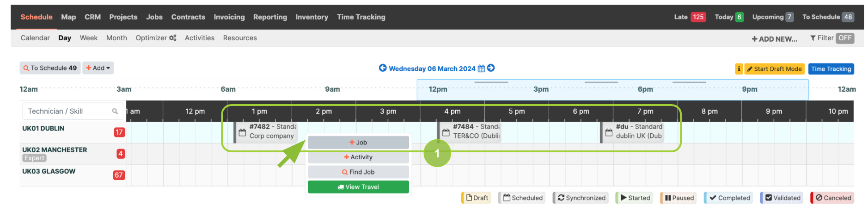Click the green View Travel button
The image size is (868, 212).
(358, 187)
